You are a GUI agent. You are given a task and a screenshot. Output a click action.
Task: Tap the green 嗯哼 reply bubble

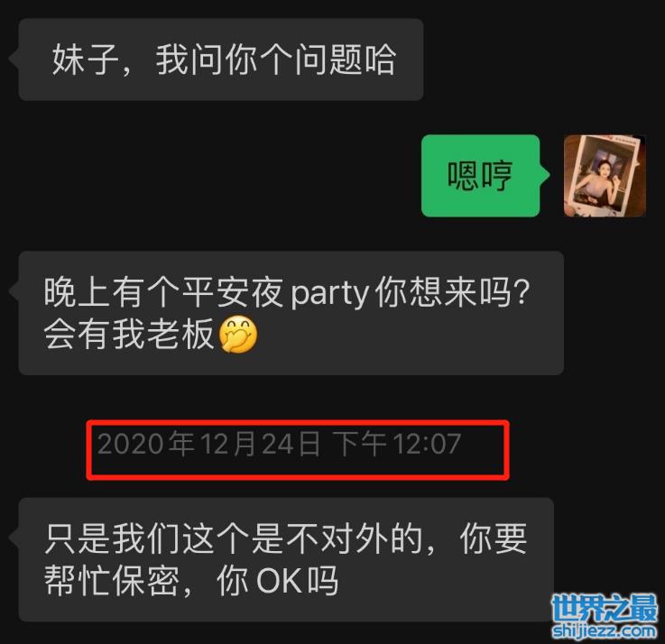[x=481, y=176]
